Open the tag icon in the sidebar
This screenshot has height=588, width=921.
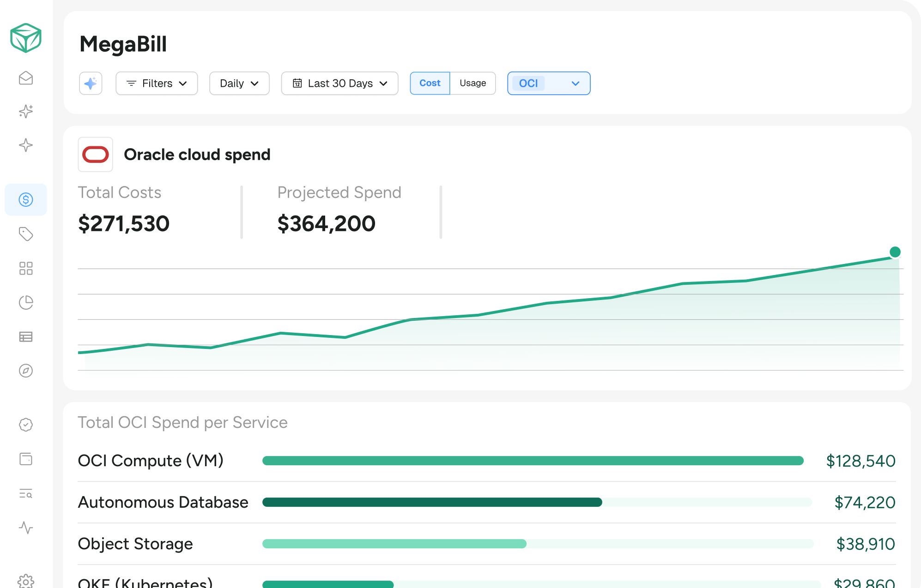(x=26, y=234)
